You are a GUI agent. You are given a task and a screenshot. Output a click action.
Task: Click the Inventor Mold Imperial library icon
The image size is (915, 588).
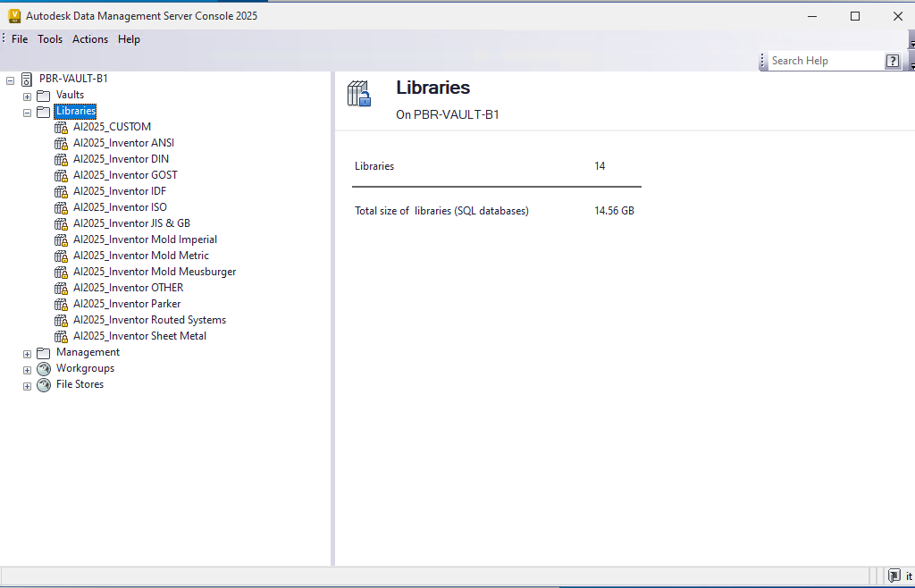coord(62,239)
